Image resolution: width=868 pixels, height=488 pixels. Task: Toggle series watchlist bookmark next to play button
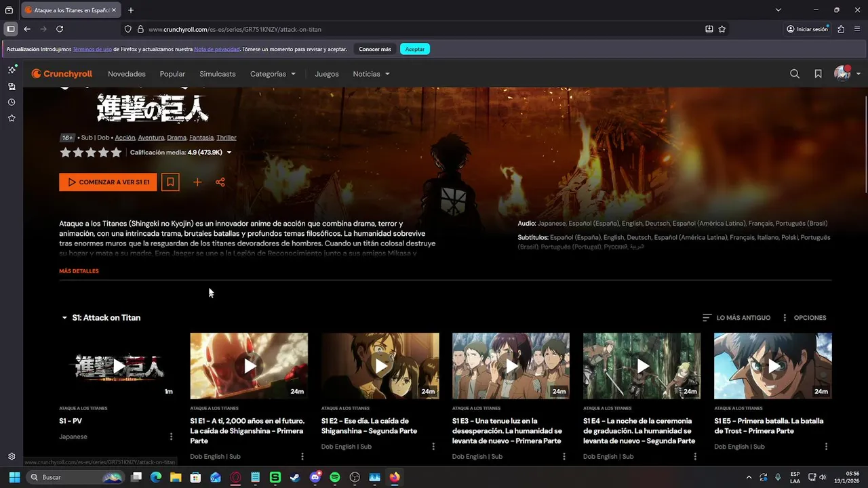(170, 182)
